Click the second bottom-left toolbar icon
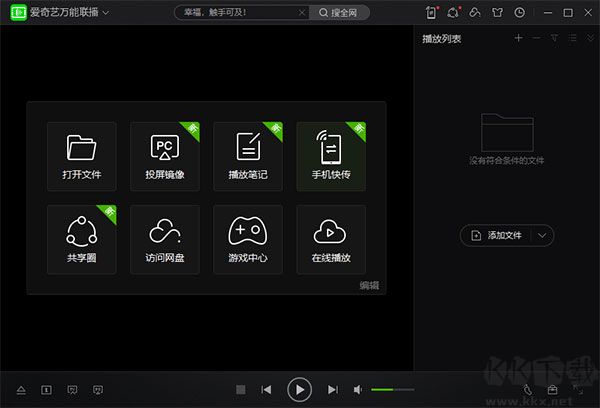The height and width of the screenshot is (408, 600). click(x=46, y=390)
